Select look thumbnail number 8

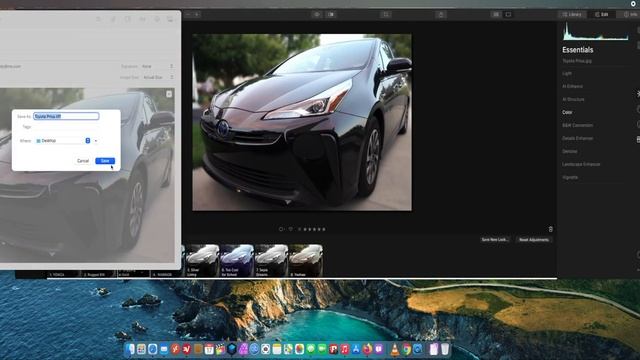click(x=306, y=260)
